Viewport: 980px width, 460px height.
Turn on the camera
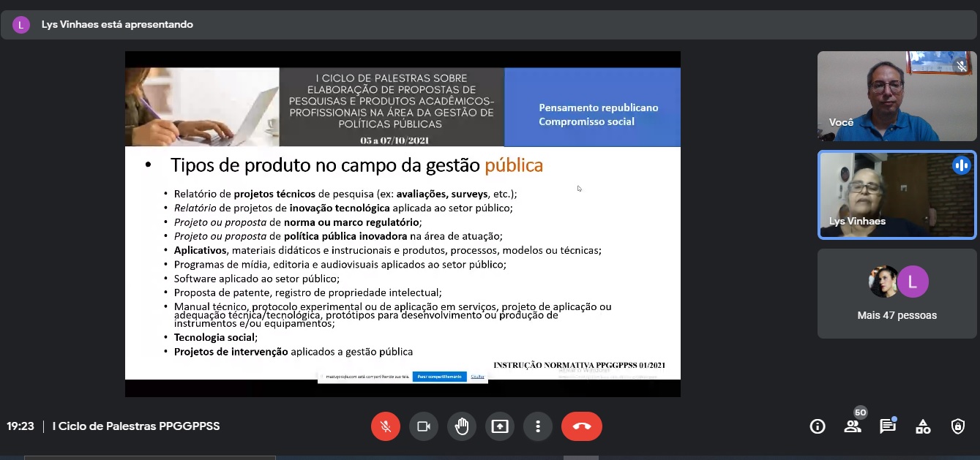point(424,426)
